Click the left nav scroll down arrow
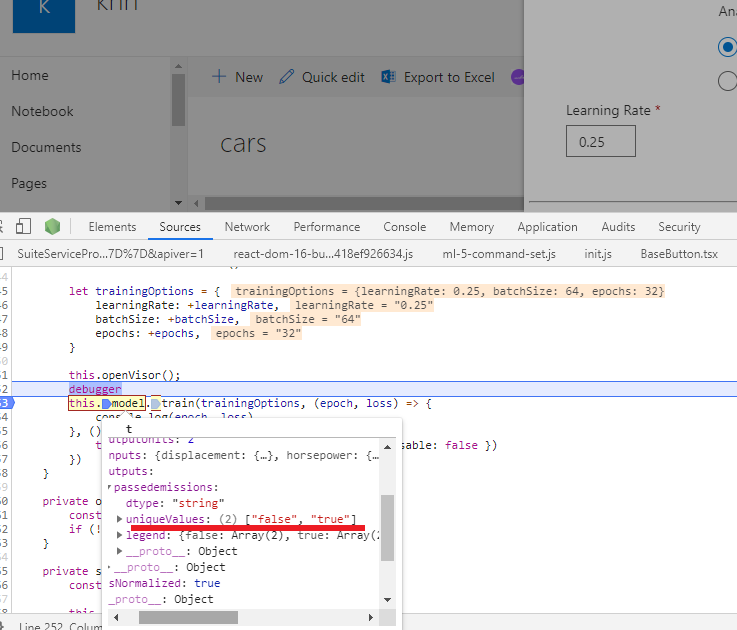The image size is (737, 630). pos(178,203)
